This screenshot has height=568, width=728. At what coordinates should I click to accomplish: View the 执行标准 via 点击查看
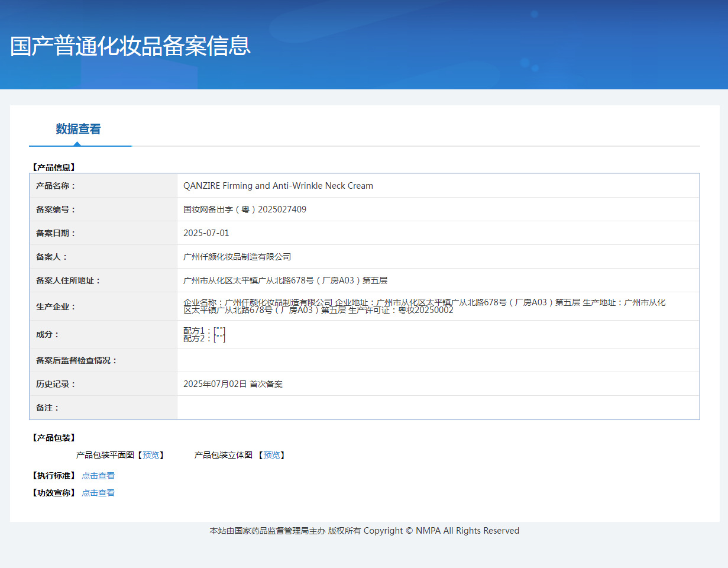coord(98,476)
